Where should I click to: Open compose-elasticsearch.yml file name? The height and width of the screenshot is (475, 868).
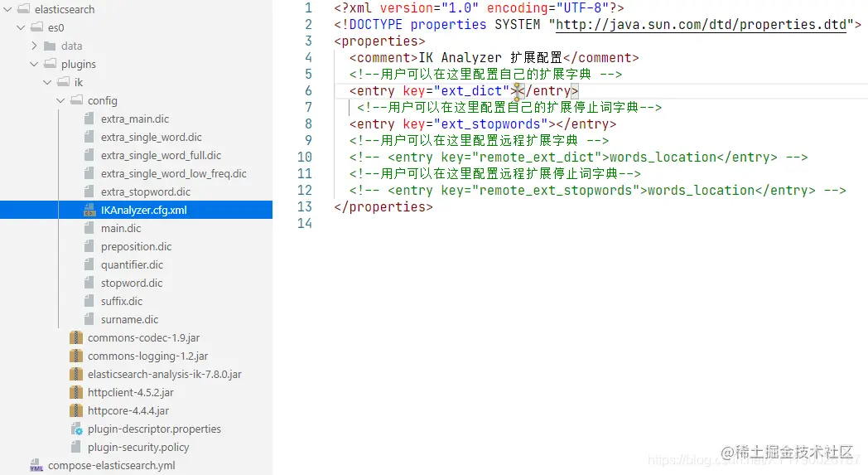point(112,466)
